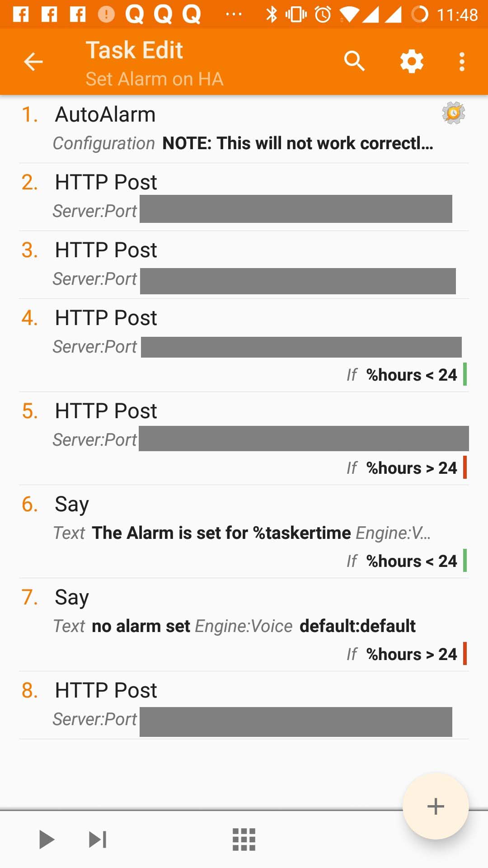Select the Task Edit title bar

134,50
